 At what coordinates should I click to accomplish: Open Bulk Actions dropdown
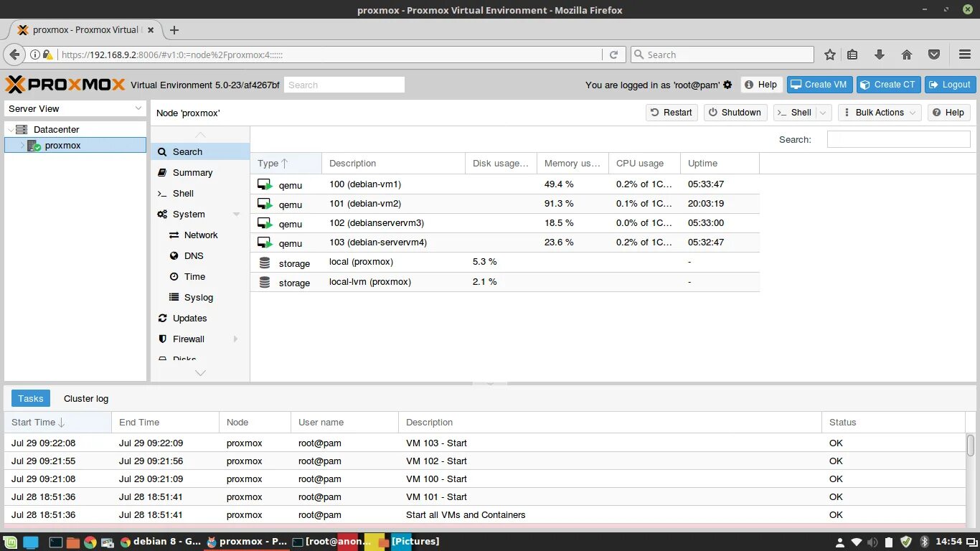click(x=879, y=113)
